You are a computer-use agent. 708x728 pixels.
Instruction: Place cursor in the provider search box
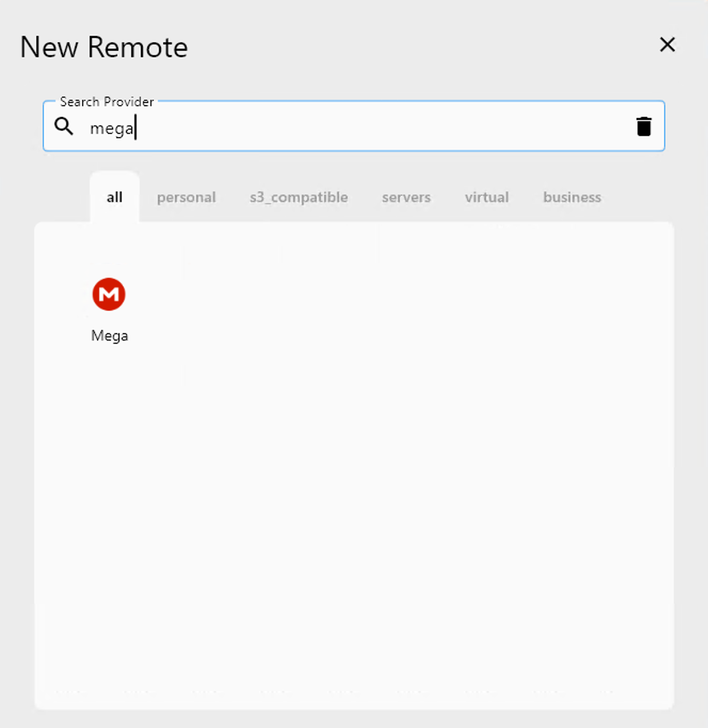click(320, 127)
